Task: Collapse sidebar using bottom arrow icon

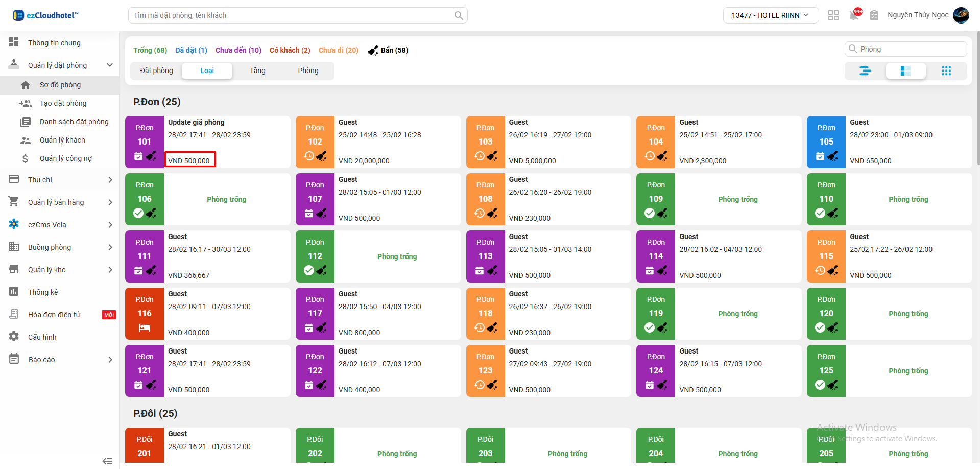Action: pyautogui.click(x=107, y=461)
